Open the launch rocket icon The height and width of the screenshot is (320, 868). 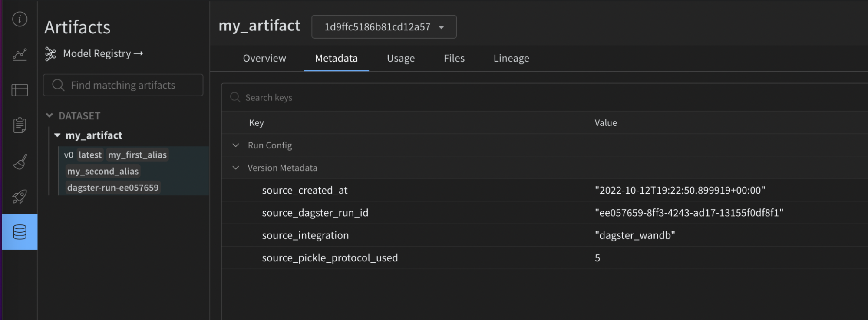(20, 197)
